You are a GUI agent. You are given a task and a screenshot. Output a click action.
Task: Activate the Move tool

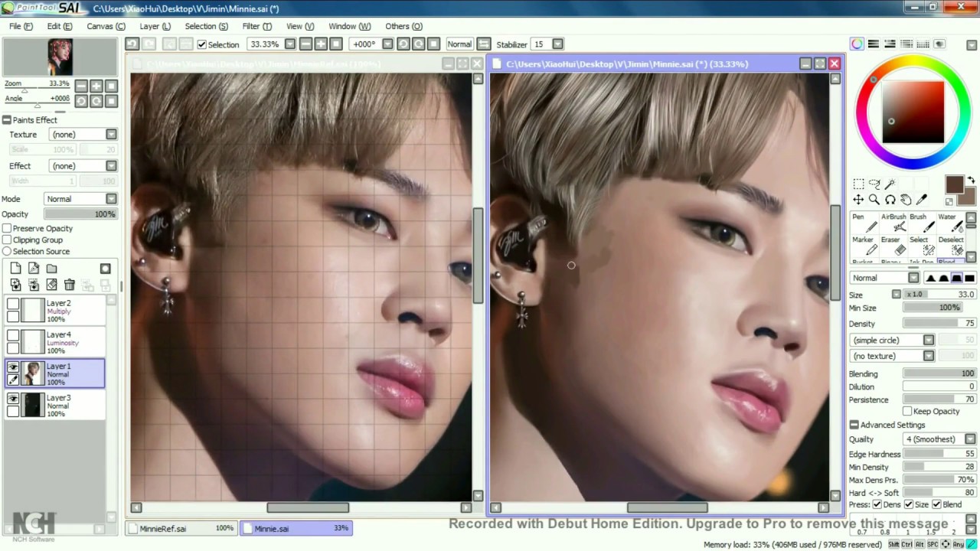[x=858, y=200]
